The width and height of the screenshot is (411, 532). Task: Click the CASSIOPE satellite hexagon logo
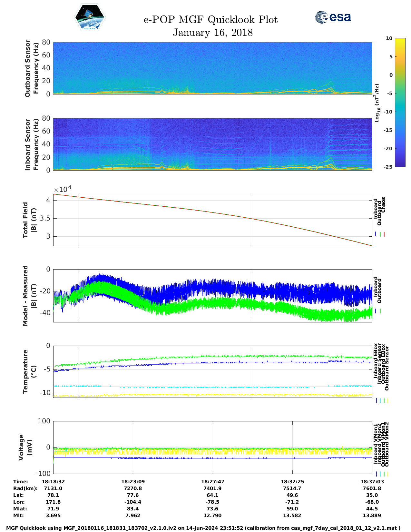pyautogui.click(x=90, y=17)
